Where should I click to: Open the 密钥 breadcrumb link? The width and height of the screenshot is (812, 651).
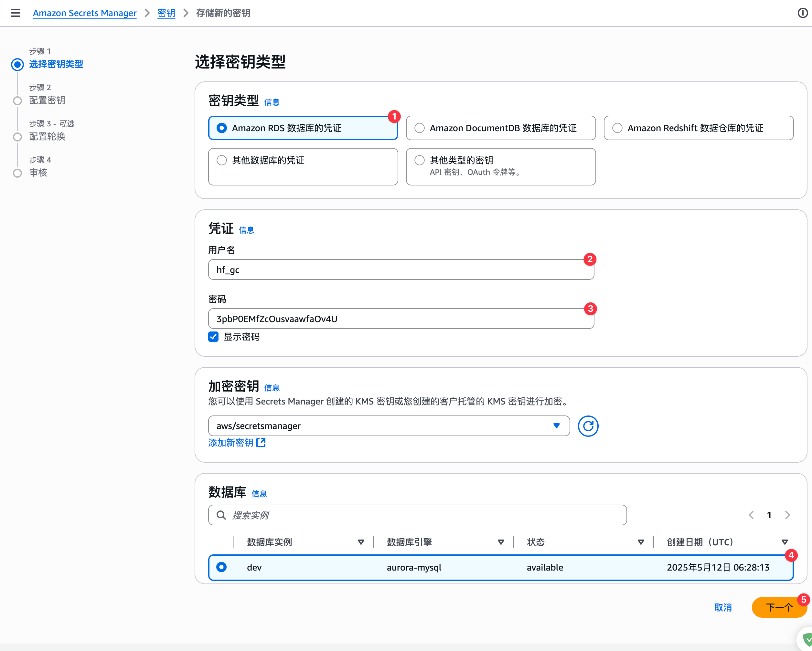pos(166,13)
